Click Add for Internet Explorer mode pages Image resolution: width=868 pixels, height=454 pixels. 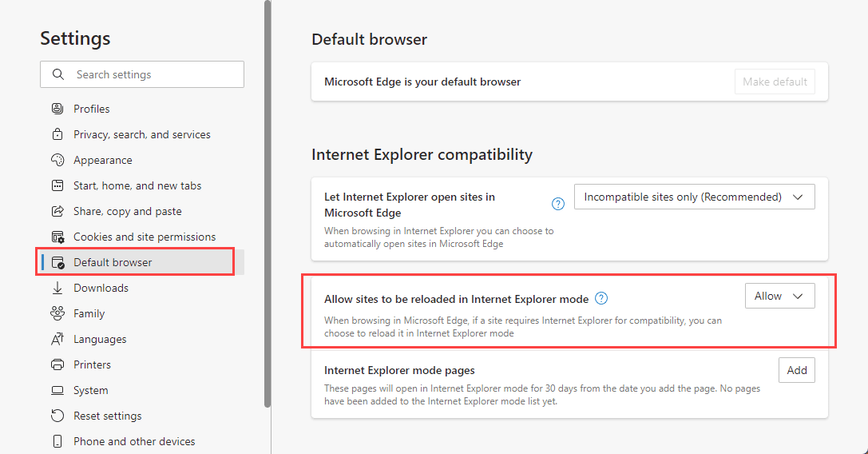(x=797, y=370)
